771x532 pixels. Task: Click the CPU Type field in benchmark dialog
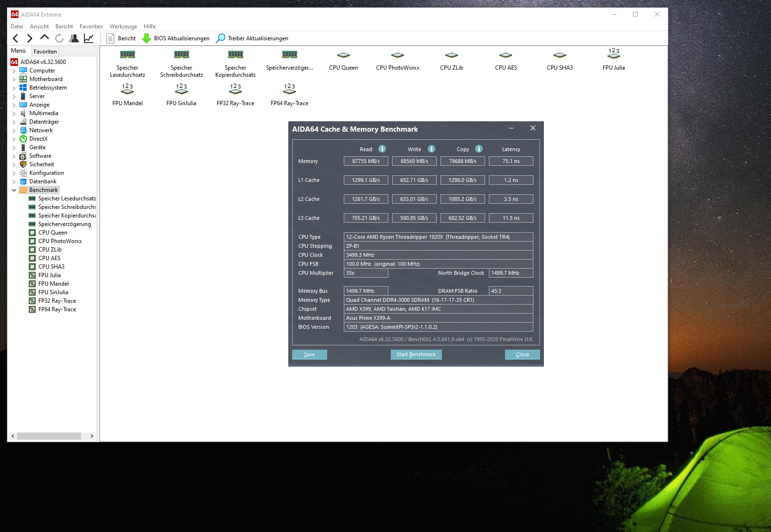pyautogui.click(x=439, y=237)
